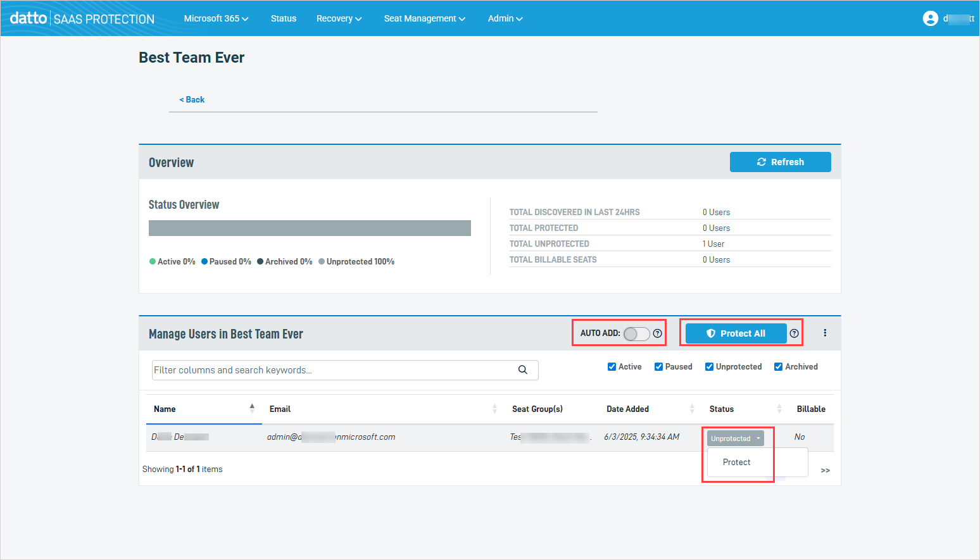
Task: Click 'Showing 1-1 of 1 items' text
Action: point(182,469)
